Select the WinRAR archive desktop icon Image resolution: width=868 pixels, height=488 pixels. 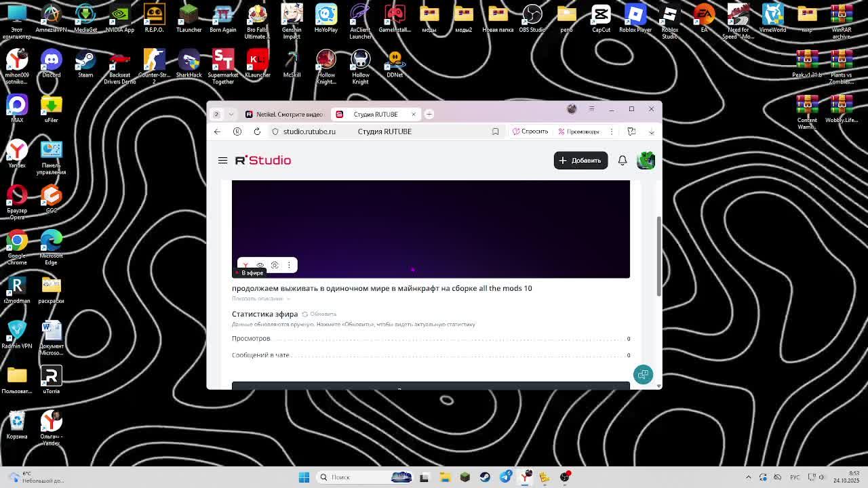click(x=842, y=22)
